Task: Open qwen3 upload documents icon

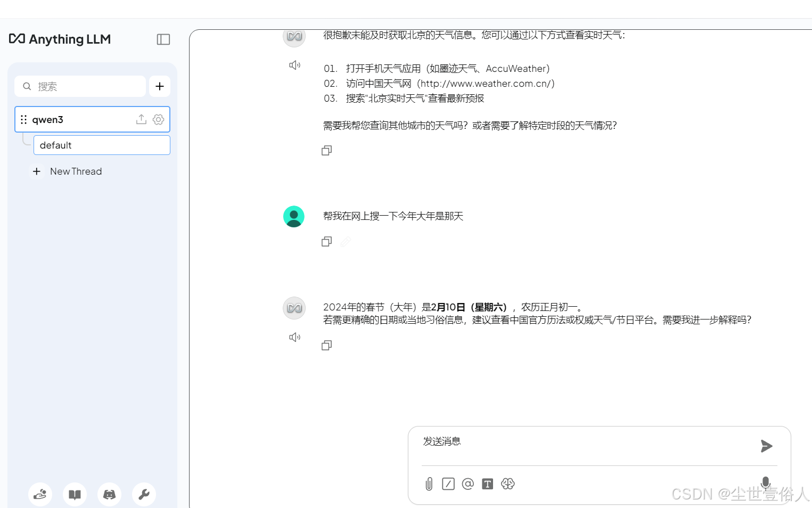Action: [141, 119]
